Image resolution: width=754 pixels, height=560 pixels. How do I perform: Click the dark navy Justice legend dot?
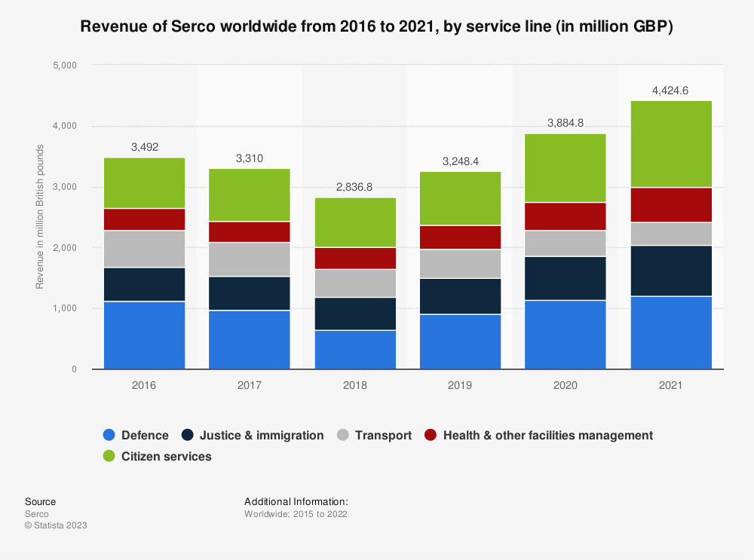click(188, 435)
